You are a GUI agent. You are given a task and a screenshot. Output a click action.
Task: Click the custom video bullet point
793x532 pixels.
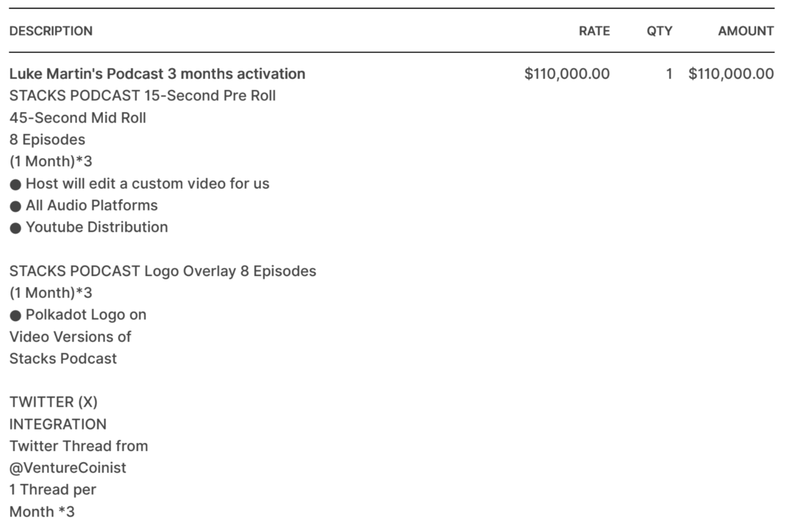pos(147,183)
